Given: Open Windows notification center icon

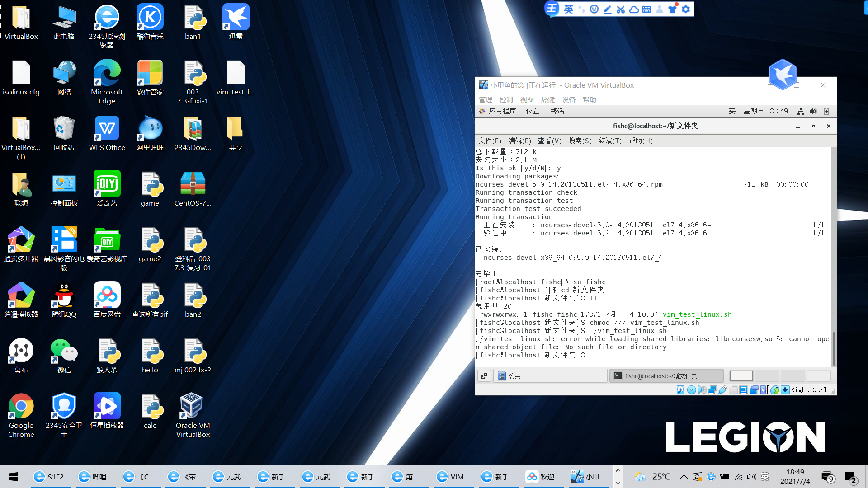Looking at the screenshot, I should [850, 477].
